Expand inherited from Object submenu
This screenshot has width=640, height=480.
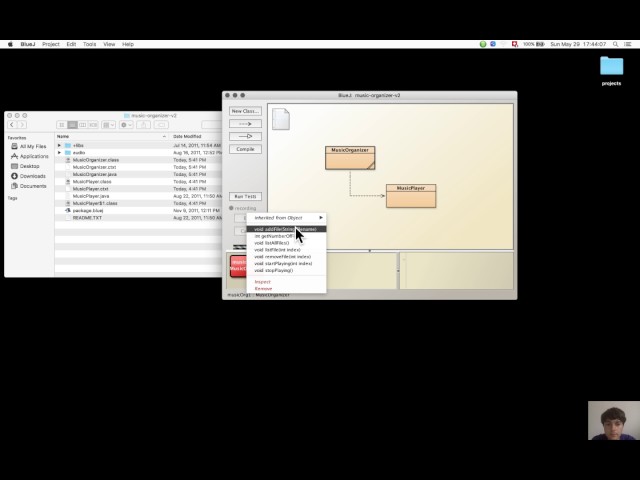click(286, 218)
